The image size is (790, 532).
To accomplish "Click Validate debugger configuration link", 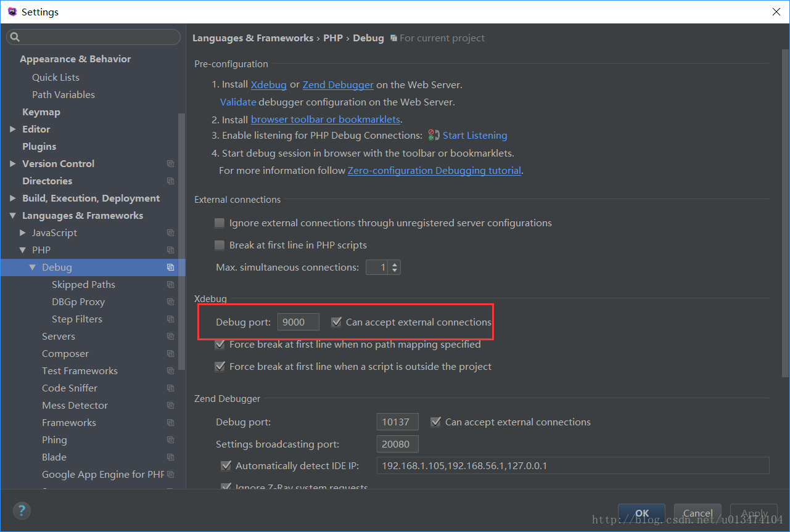I will click(238, 102).
